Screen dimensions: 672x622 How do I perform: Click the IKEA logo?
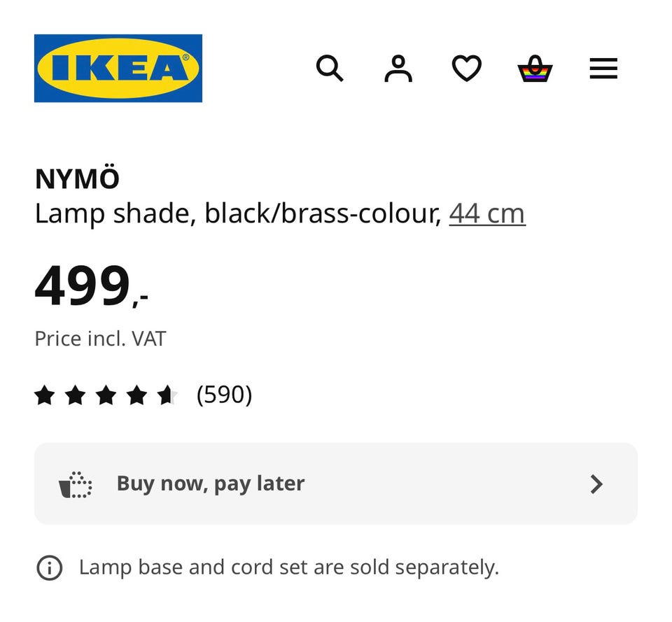click(118, 68)
